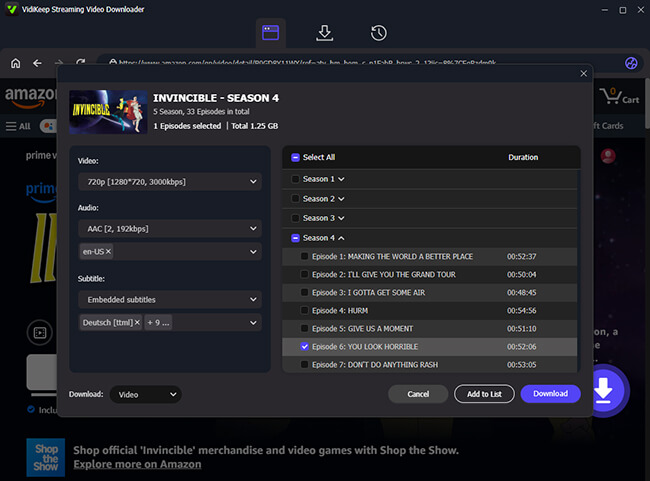The image size is (650, 481).
Task: Click the Shop the Show badge
Action: pos(46,457)
